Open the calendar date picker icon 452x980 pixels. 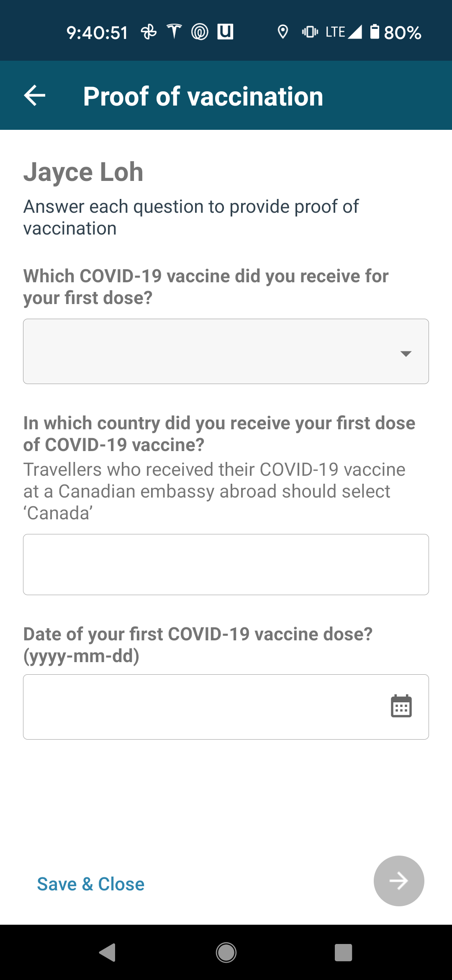click(x=401, y=707)
